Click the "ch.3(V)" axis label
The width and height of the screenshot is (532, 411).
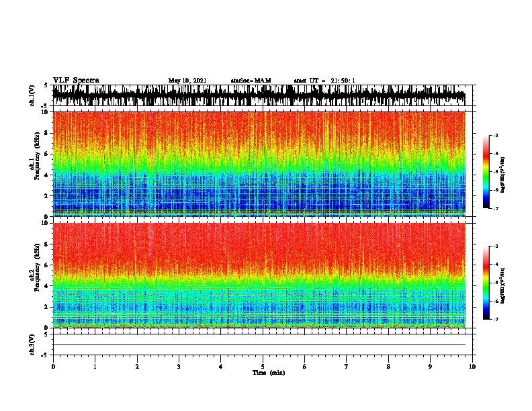[x=32, y=345]
